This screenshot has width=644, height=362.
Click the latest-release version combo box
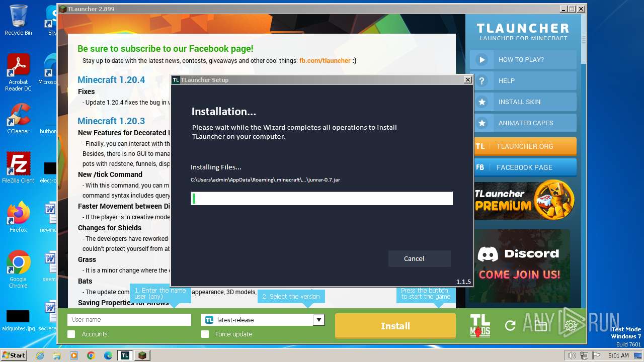click(x=263, y=320)
